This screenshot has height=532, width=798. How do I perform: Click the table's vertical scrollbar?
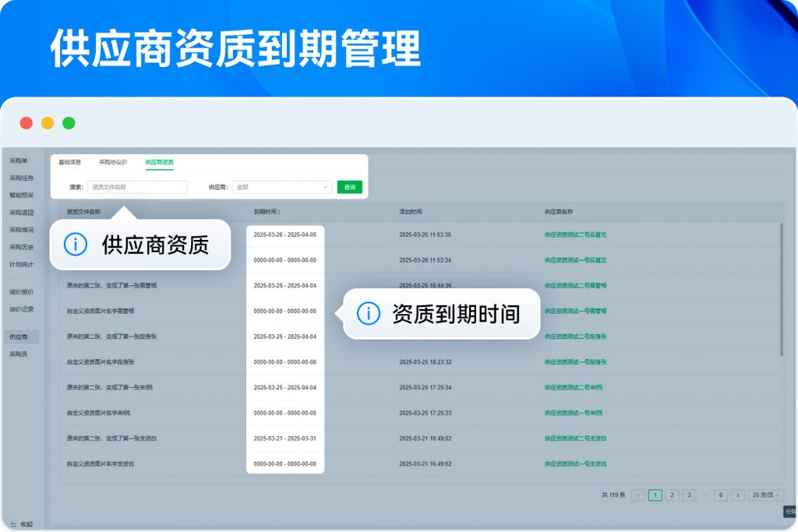pos(781,288)
